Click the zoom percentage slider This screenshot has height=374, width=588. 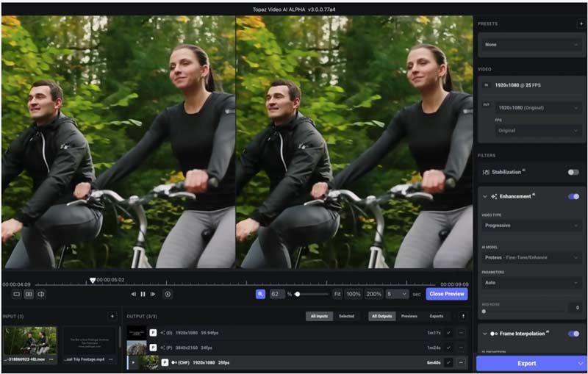311,294
